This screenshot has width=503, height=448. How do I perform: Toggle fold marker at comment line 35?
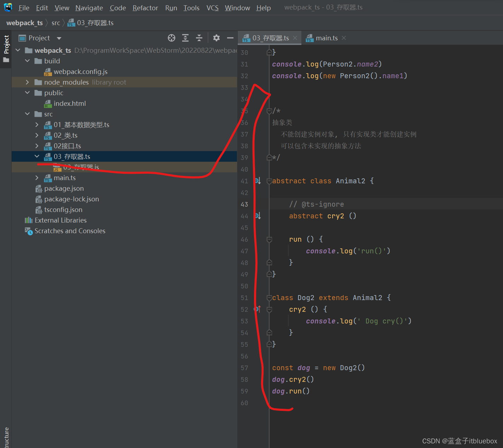(x=269, y=111)
